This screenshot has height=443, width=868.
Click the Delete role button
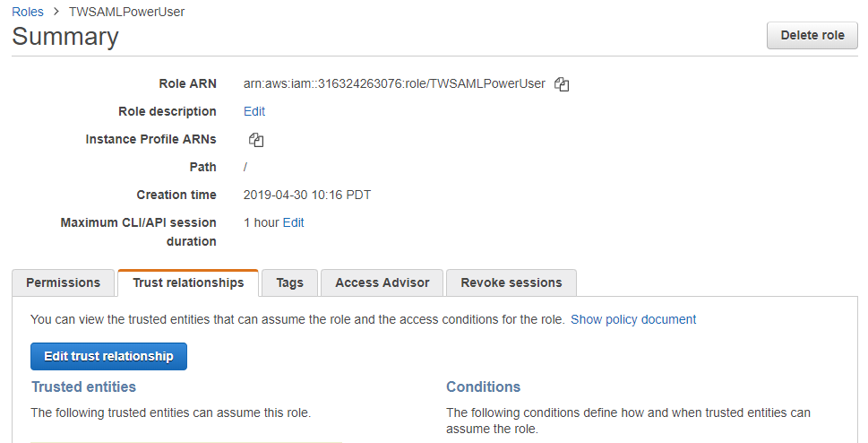tap(812, 36)
